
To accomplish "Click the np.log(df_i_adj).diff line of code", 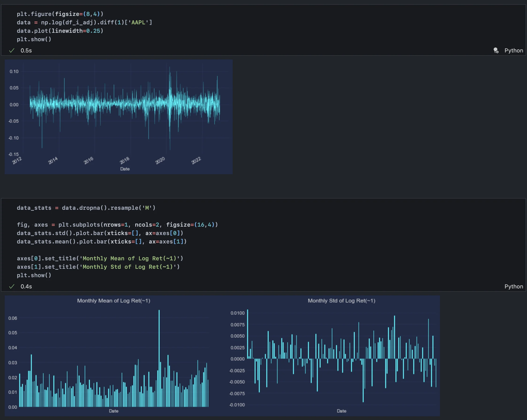I will tap(84, 22).
